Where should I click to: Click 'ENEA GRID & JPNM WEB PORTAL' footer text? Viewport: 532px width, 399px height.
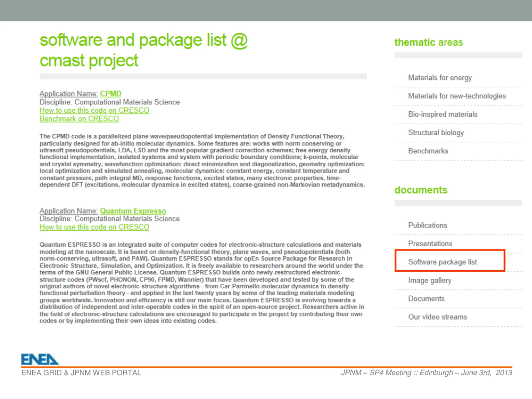pos(81,373)
